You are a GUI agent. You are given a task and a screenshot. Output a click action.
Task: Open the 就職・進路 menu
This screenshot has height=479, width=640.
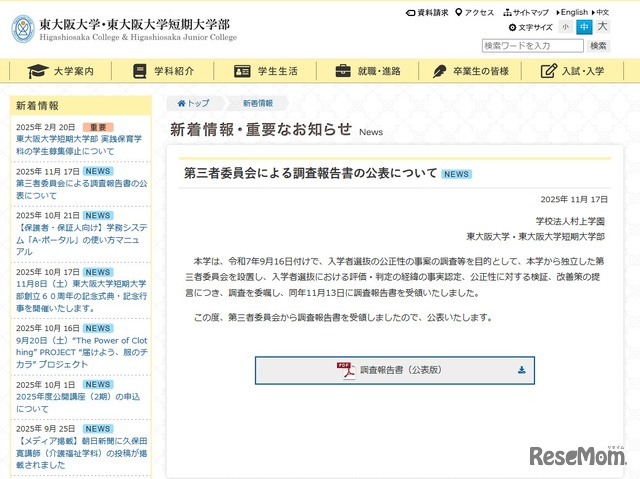click(368, 71)
